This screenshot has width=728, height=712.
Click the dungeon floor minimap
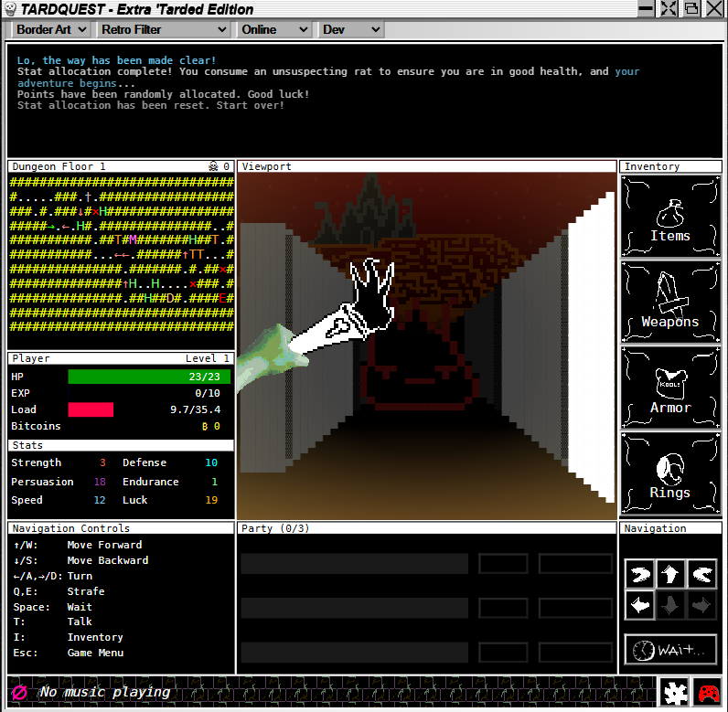click(121, 247)
